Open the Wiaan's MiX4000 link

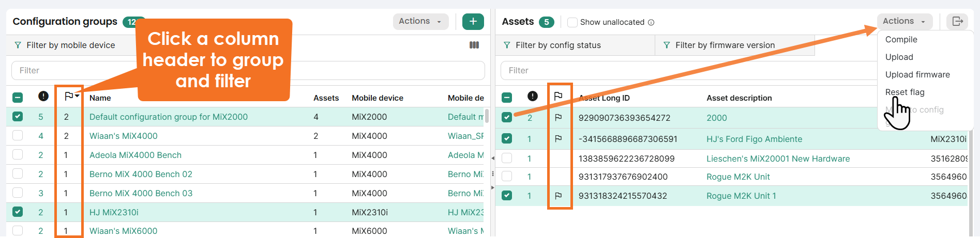[123, 136]
